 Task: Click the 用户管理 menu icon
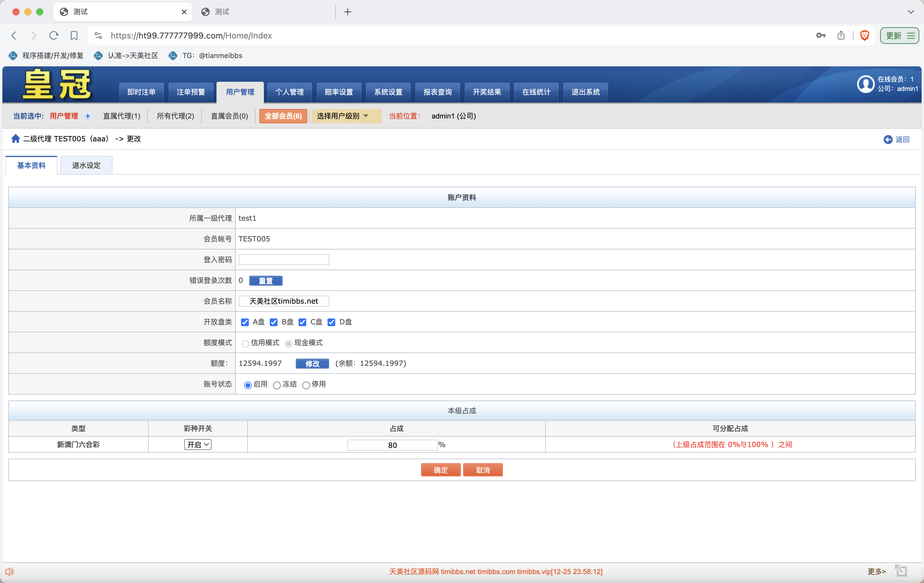pyautogui.click(x=240, y=91)
